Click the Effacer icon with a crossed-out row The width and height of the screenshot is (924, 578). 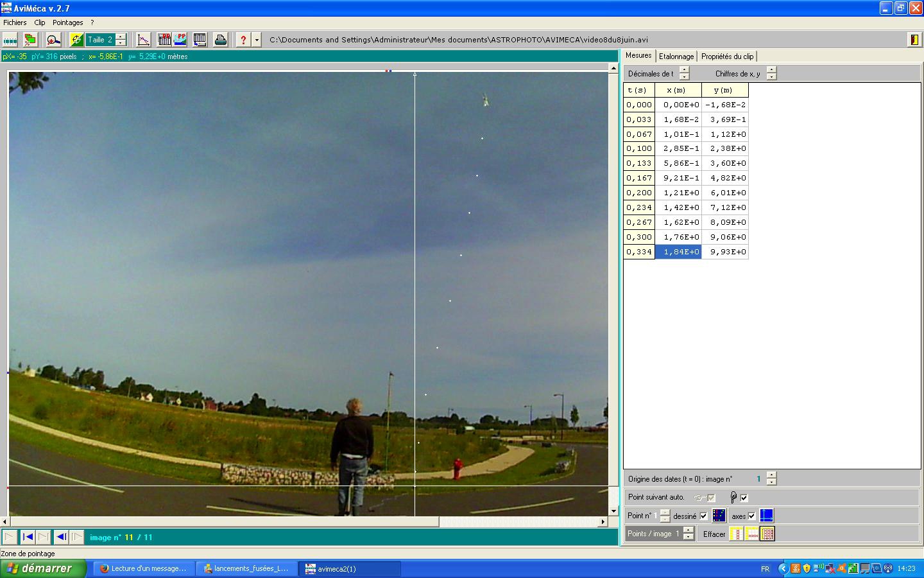coord(752,534)
